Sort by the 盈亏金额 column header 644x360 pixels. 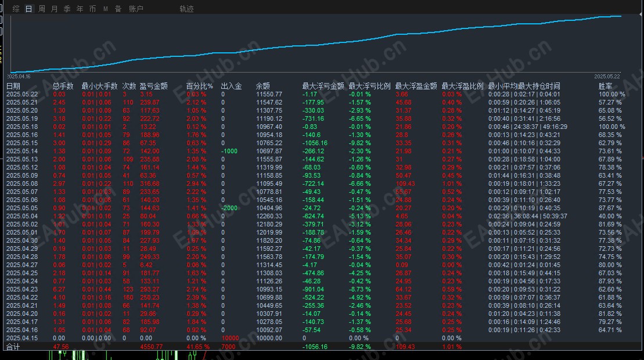click(x=154, y=86)
